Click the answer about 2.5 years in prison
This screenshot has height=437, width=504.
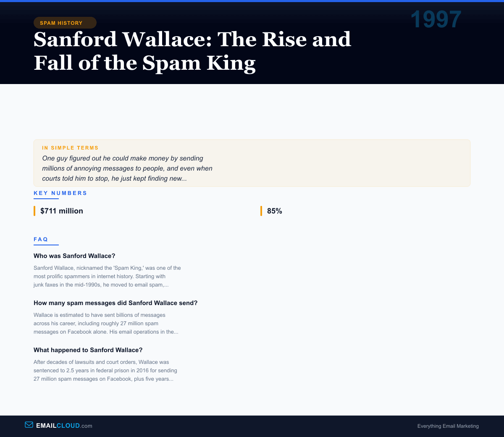tap(105, 371)
